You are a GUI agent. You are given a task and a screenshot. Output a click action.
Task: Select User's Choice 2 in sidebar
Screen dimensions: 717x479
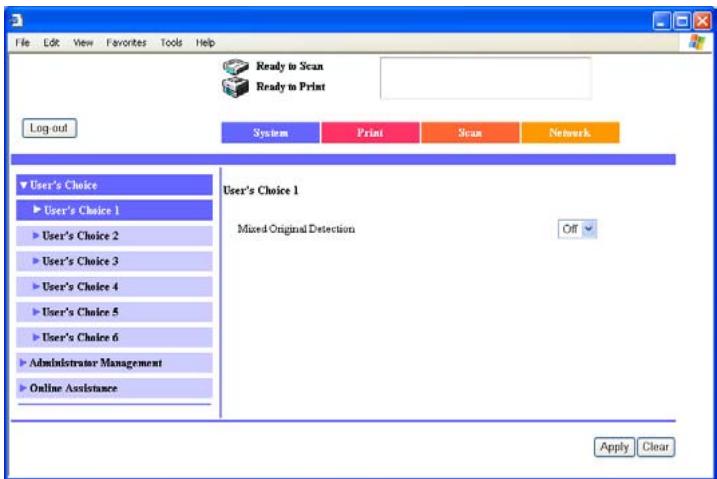pyautogui.click(x=114, y=236)
